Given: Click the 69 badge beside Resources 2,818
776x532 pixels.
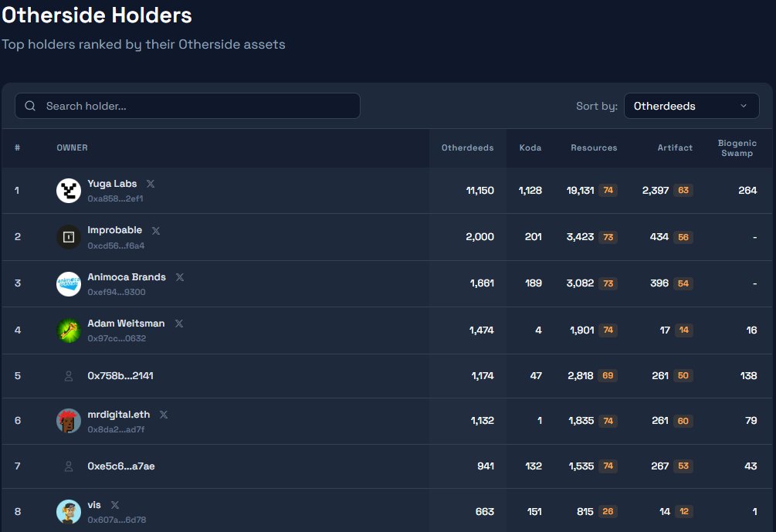Looking at the screenshot, I should [608, 375].
